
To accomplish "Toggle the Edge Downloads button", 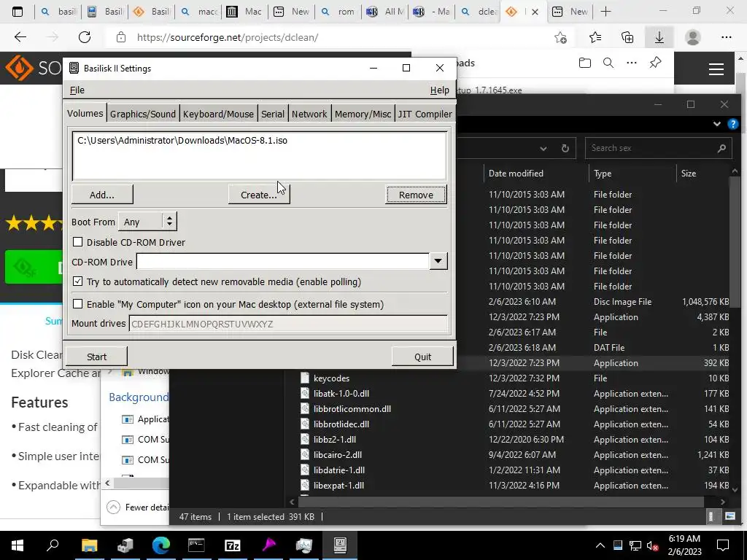I will click(659, 37).
